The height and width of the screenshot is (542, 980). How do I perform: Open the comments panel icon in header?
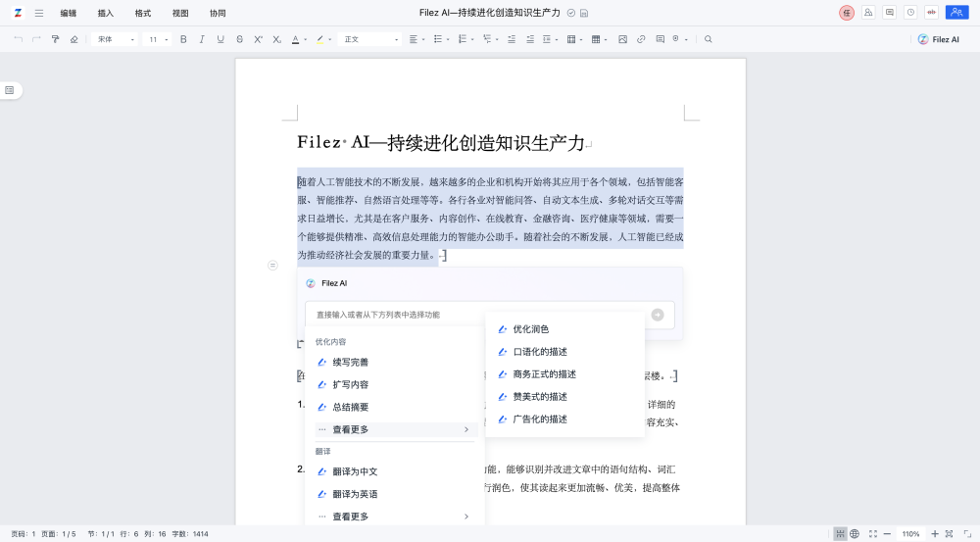pyautogui.click(x=890, y=13)
